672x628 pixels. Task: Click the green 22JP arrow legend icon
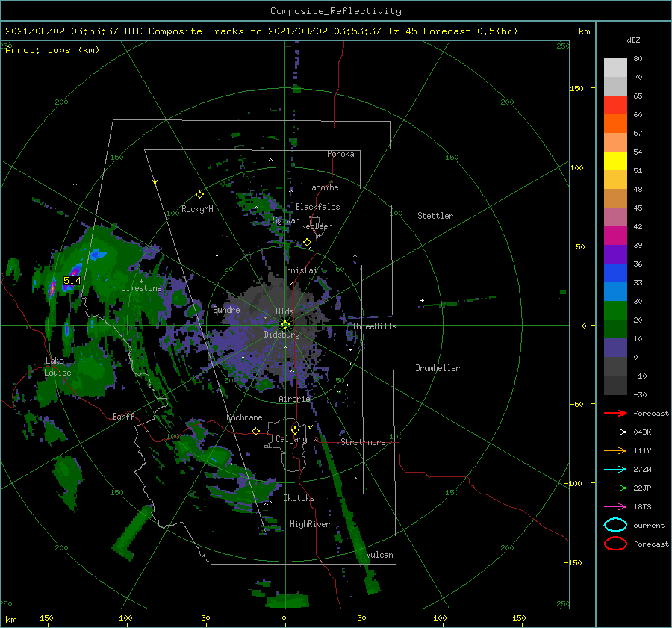tap(615, 488)
